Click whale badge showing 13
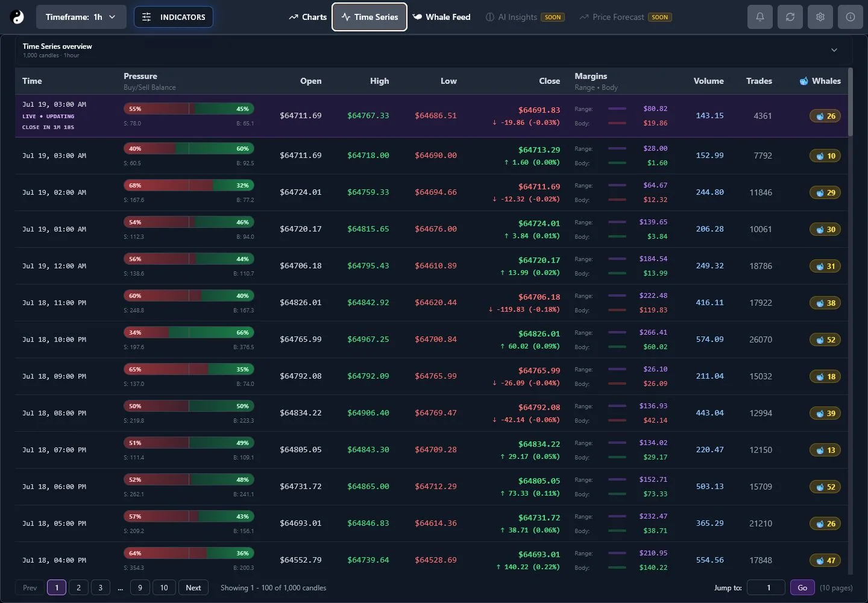Image resolution: width=868 pixels, height=603 pixels. pos(825,450)
